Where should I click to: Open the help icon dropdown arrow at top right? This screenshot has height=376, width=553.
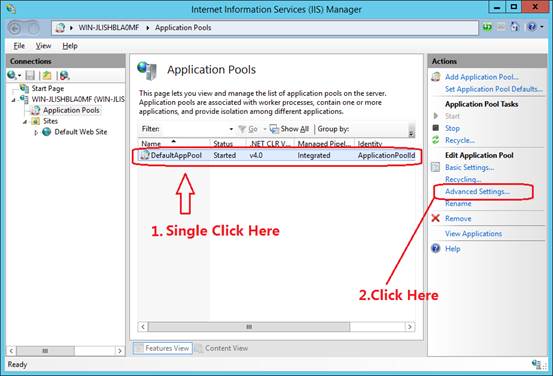542,27
